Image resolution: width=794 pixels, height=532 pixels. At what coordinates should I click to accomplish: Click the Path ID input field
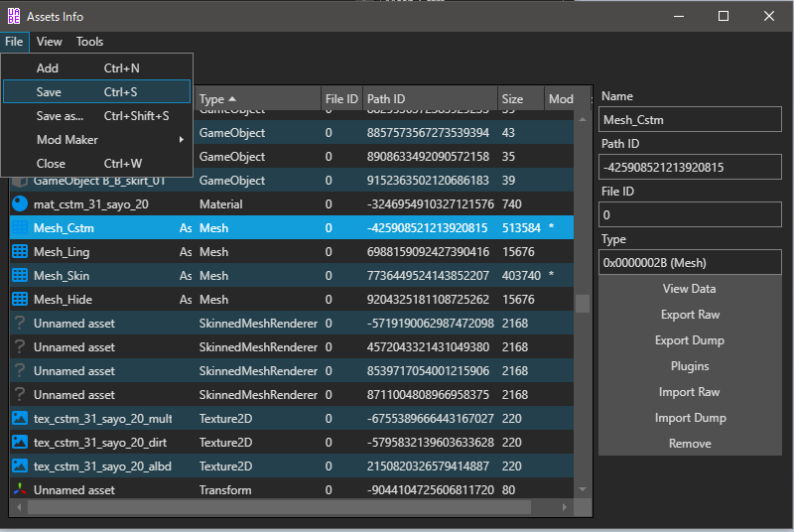click(690, 167)
